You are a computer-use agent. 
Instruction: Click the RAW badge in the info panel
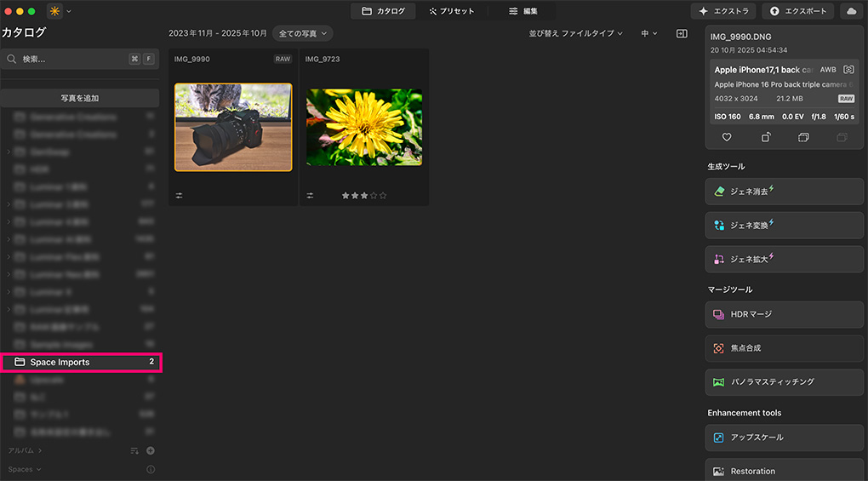(846, 99)
